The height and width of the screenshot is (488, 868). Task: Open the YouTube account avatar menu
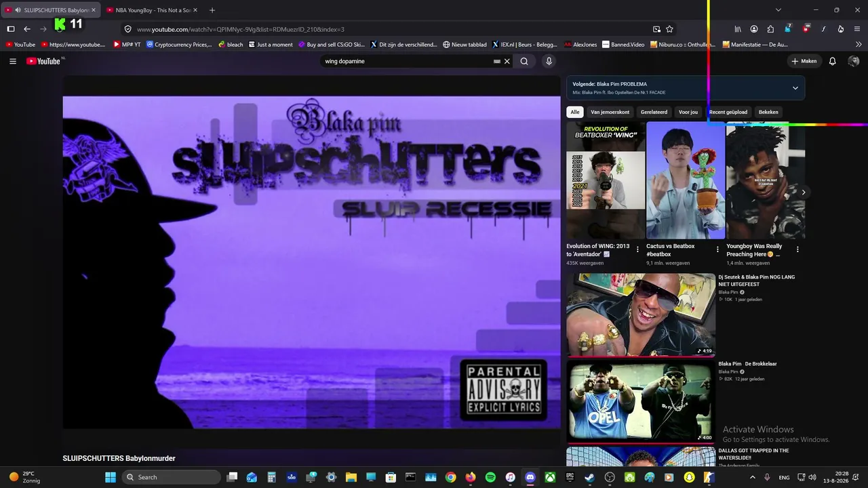[854, 61]
